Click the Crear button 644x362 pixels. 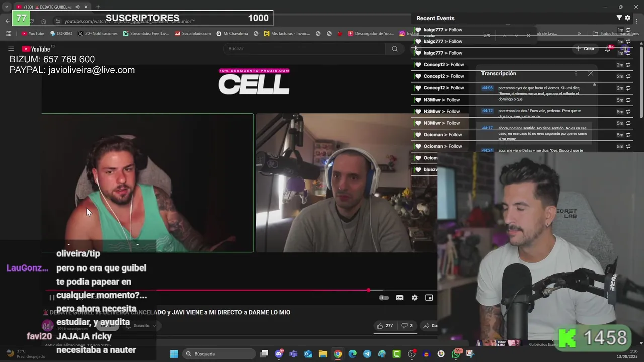585,49
